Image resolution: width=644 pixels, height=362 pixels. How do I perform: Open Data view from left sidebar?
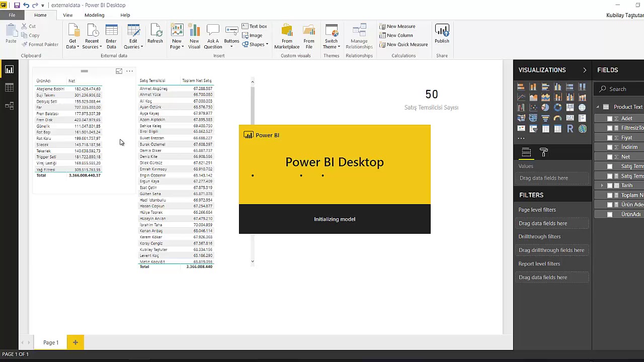click(9, 88)
